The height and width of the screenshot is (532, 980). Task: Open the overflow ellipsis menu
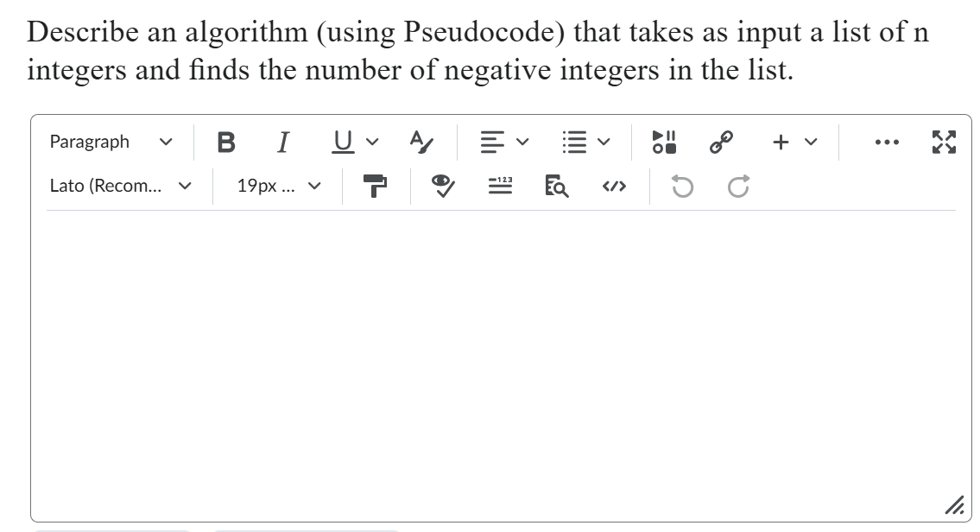[x=888, y=141]
